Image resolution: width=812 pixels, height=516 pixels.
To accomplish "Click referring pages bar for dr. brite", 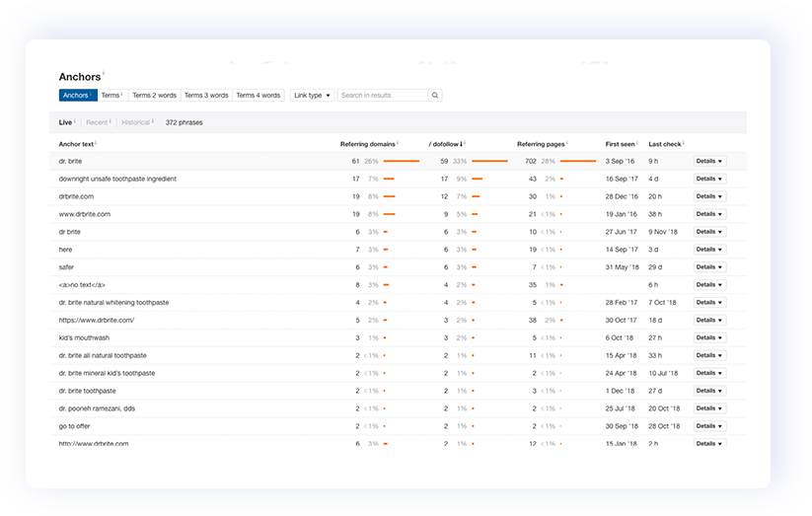I will point(578,161).
